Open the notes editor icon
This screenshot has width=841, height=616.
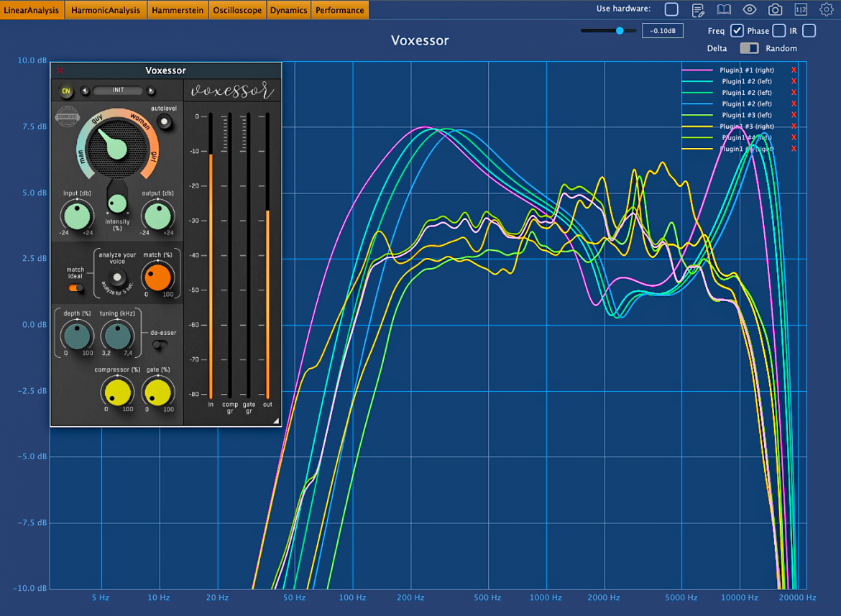[698, 9]
